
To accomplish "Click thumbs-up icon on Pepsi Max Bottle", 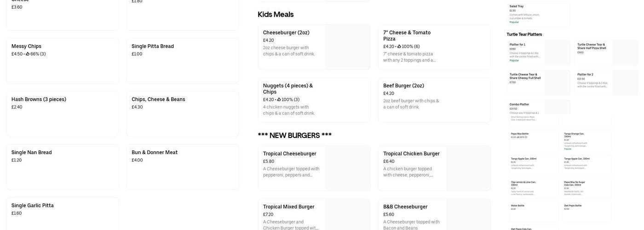I will tap(518, 137).
